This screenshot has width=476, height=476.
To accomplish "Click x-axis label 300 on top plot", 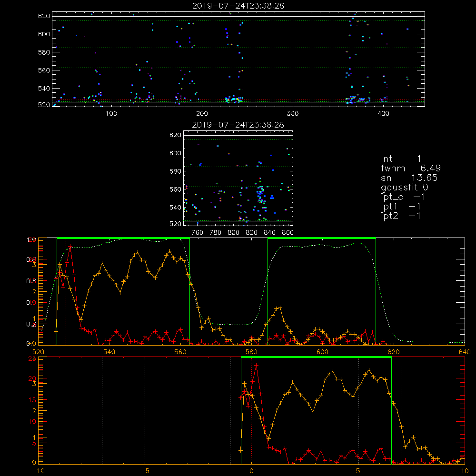I will [x=293, y=114].
